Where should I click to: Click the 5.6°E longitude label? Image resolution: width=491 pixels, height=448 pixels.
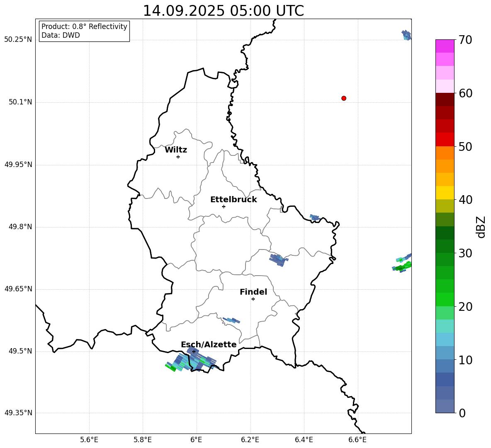89,440
